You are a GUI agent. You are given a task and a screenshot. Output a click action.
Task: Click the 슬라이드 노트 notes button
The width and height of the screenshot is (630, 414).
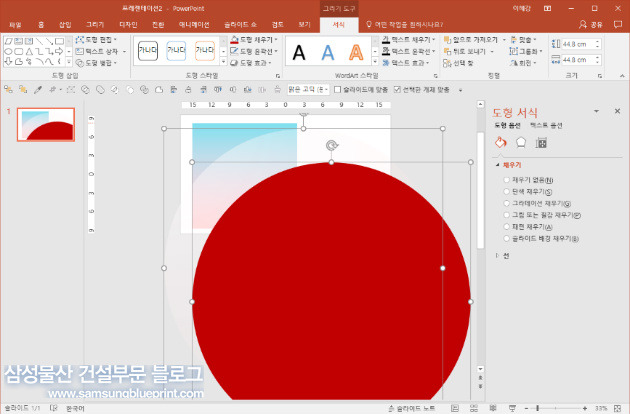[x=412, y=408]
